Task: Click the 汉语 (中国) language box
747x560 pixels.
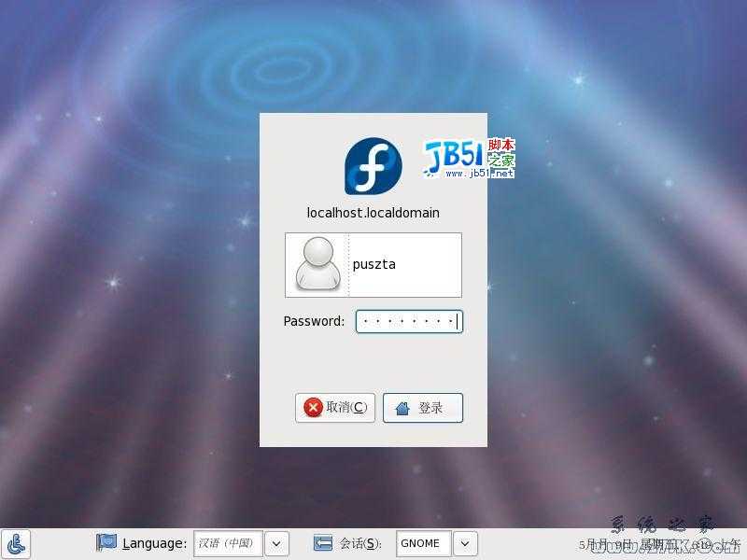Action: pyautogui.click(x=228, y=543)
